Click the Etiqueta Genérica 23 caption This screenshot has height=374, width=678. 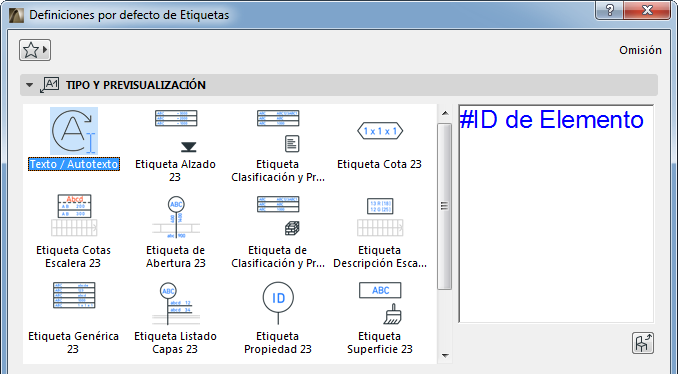[73, 343]
